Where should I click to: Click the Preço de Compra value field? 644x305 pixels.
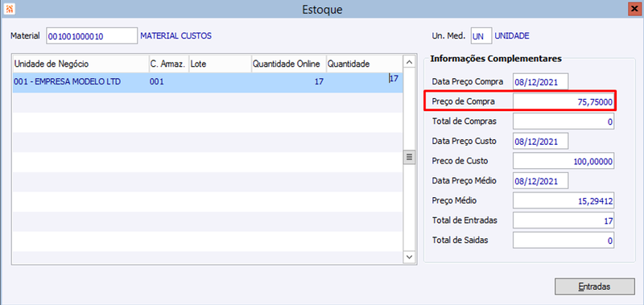tap(563, 102)
